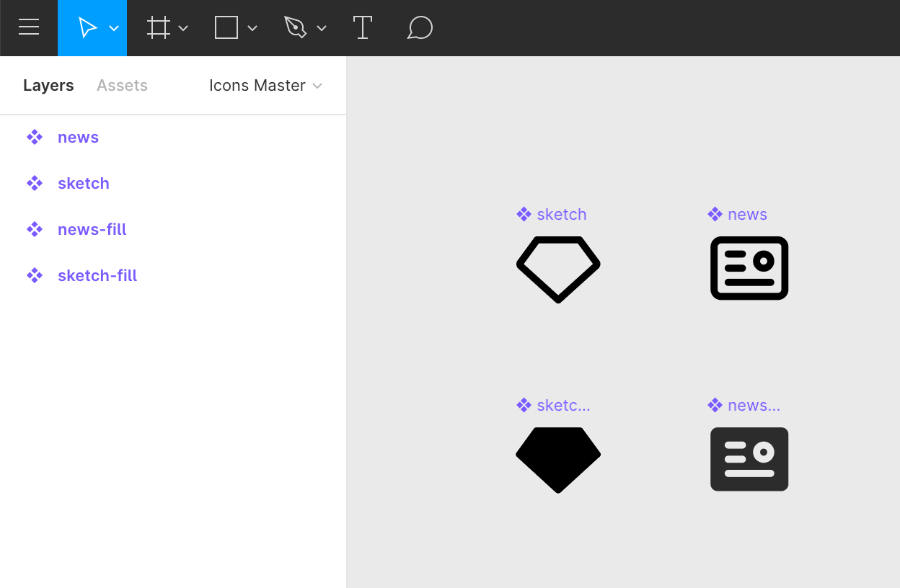Expand the Move tool options chevron

coord(114,28)
